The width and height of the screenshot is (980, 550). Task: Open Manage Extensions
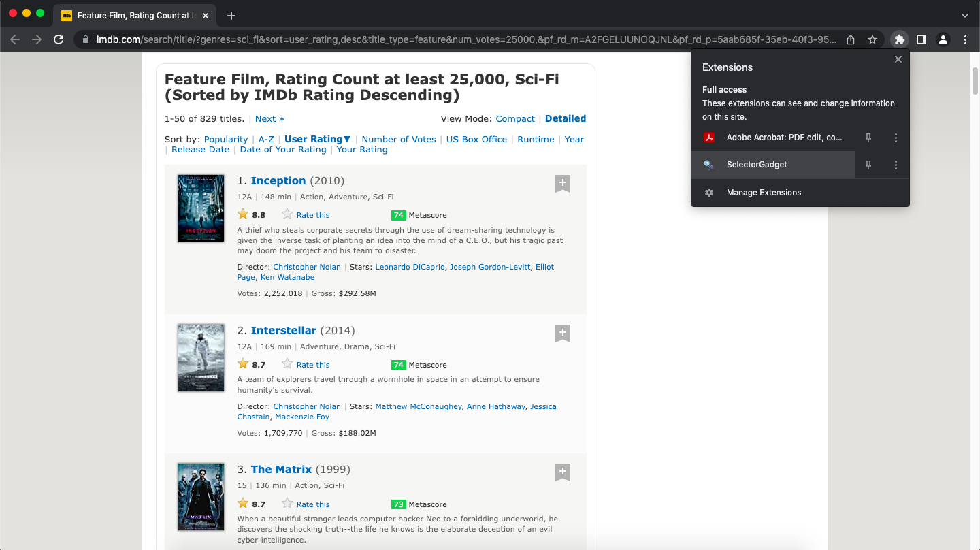pos(800,193)
